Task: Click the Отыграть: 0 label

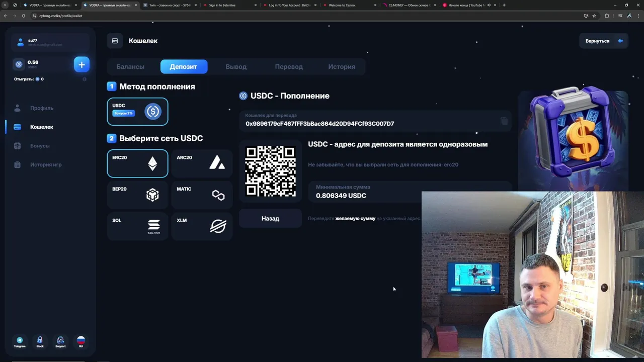Action: click(29, 79)
